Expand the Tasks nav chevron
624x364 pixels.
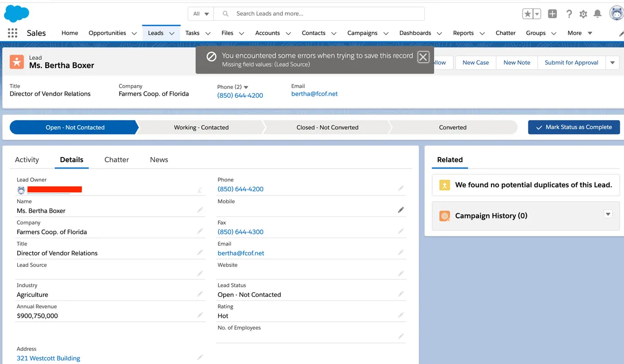click(208, 33)
